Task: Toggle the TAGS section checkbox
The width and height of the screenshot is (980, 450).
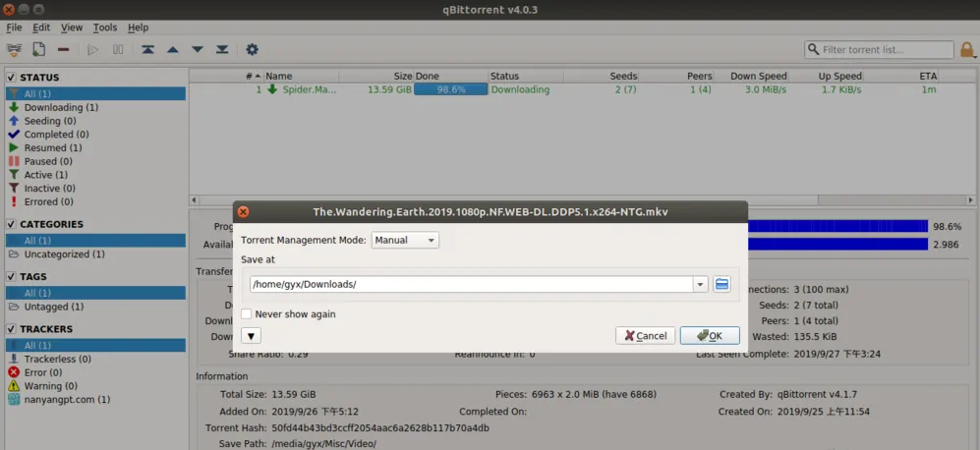Action: [11, 277]
